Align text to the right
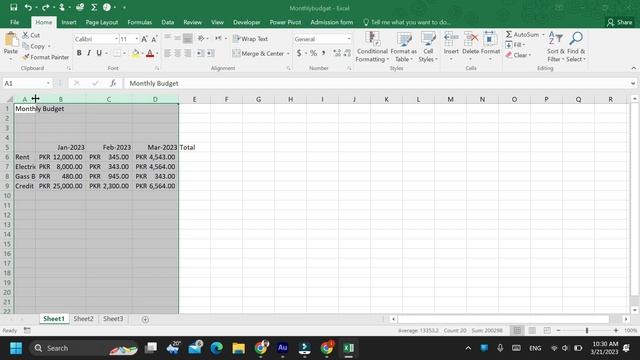Screen dimensions: 640x360 point(187,53)
